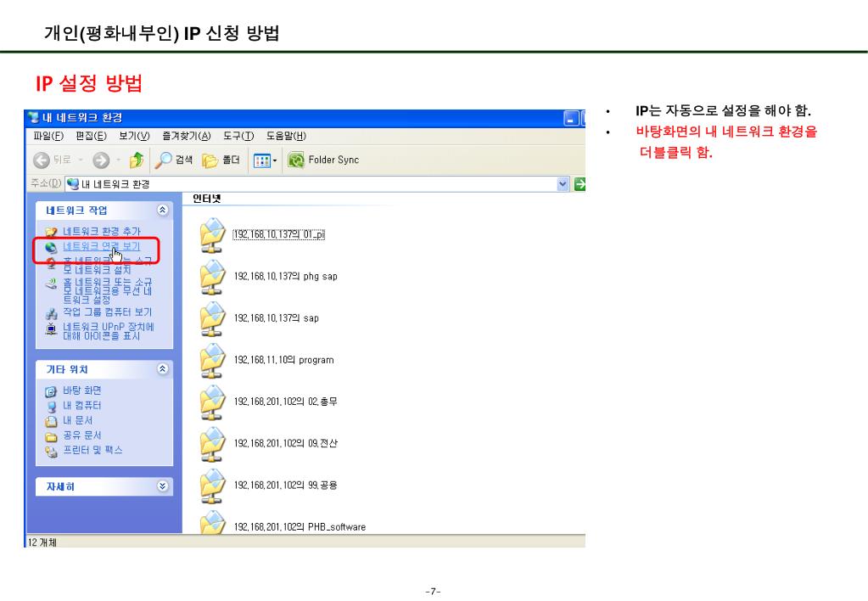Open the 편집(E) menu

92,136
